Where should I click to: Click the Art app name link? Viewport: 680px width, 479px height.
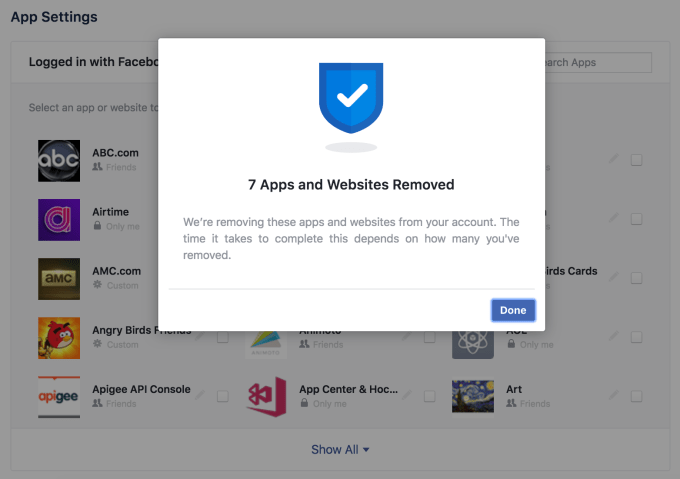click(514, 389)
